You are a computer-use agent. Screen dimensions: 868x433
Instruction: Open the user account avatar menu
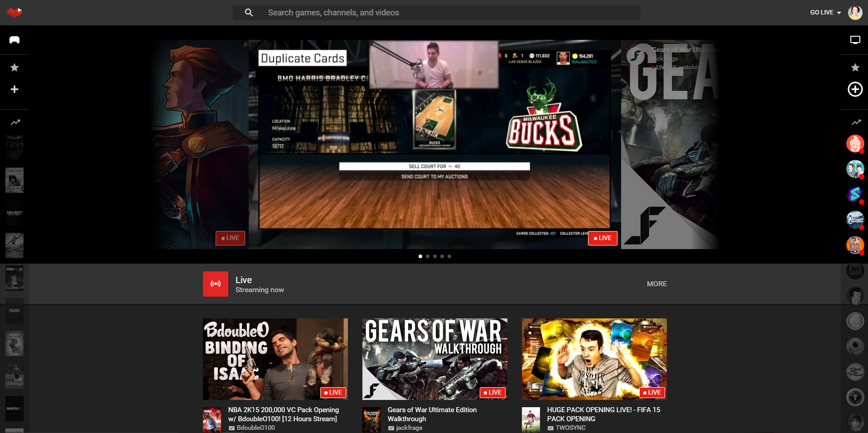855,13
